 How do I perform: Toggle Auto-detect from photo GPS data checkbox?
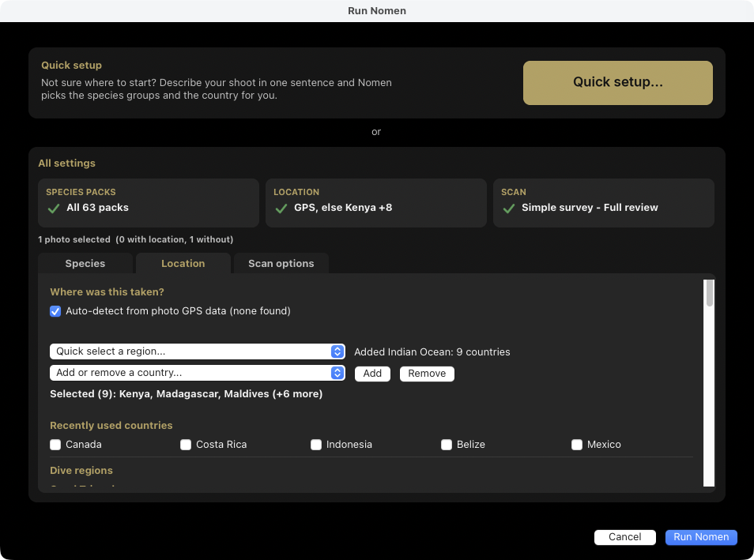55,311
